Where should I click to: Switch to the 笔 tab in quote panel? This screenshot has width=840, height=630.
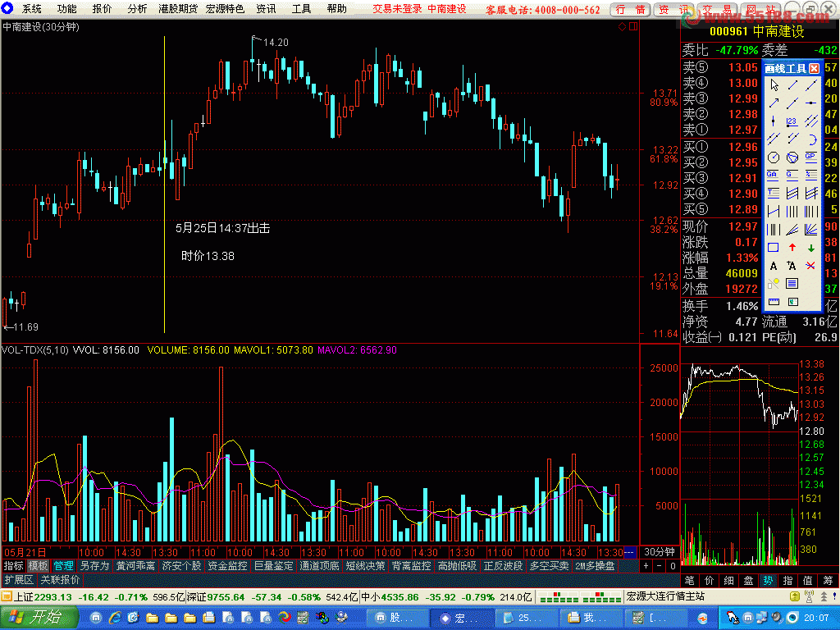(x=689, y=580)
